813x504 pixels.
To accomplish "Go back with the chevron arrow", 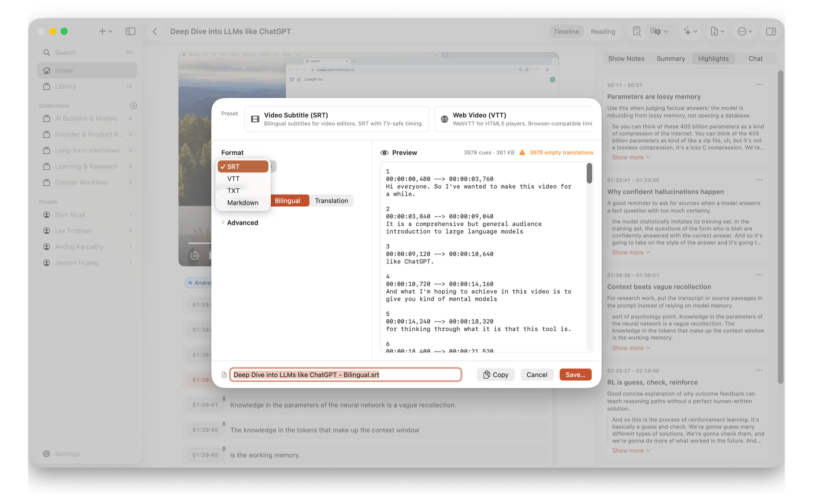I will click(155, 31).
